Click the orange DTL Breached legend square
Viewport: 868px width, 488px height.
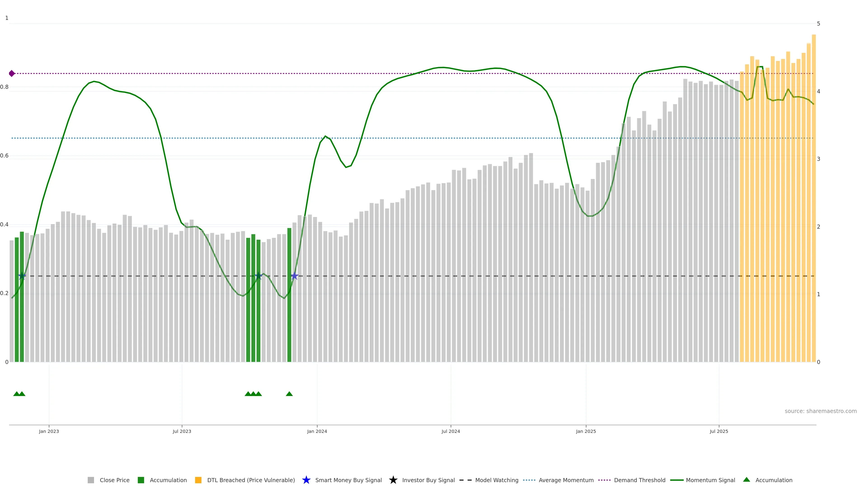198,480
